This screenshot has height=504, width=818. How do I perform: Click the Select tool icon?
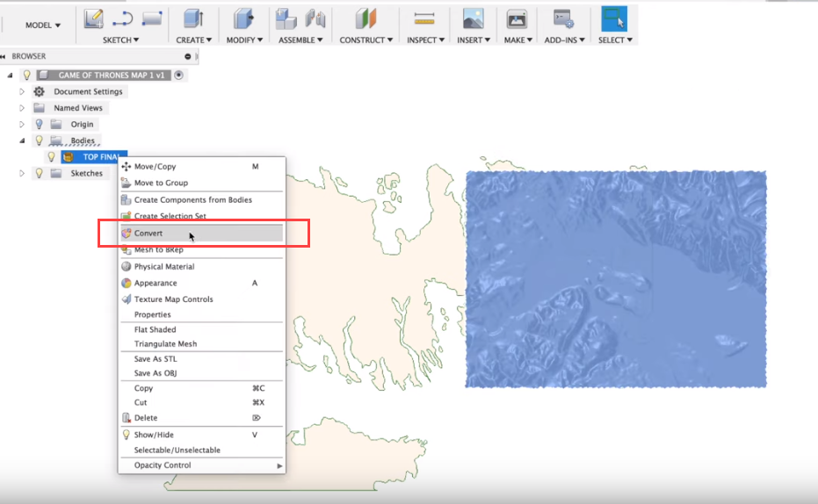pos(614,18)
